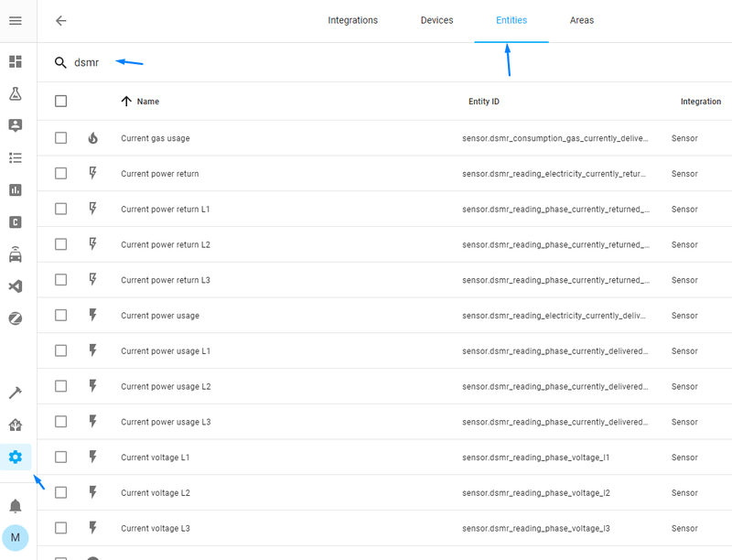This screenshot has width=732, height=560.
Task: Open Developer Tools hammer icon
Action: point(16,393)
